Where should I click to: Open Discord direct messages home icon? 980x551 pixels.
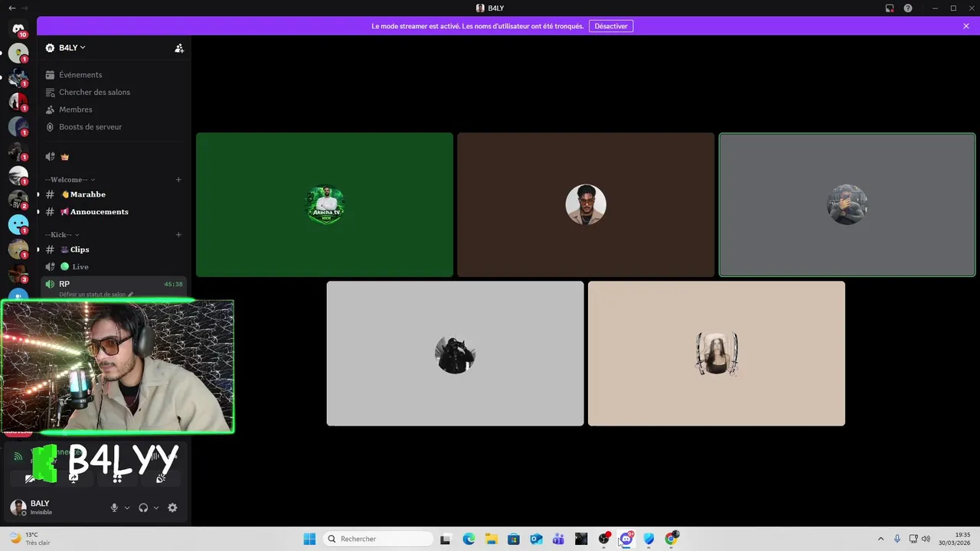click(x=18, y=29)
